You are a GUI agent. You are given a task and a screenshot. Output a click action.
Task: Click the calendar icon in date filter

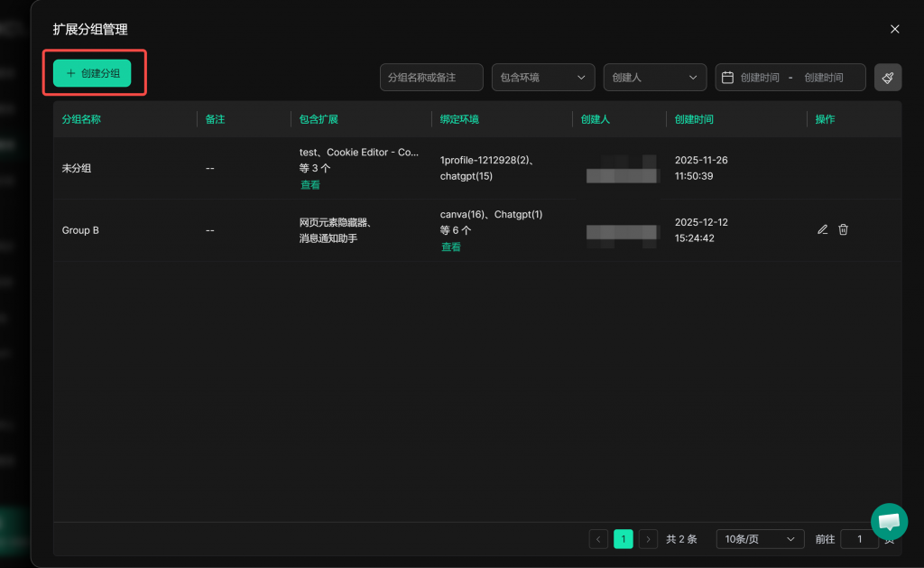[727, 78]
